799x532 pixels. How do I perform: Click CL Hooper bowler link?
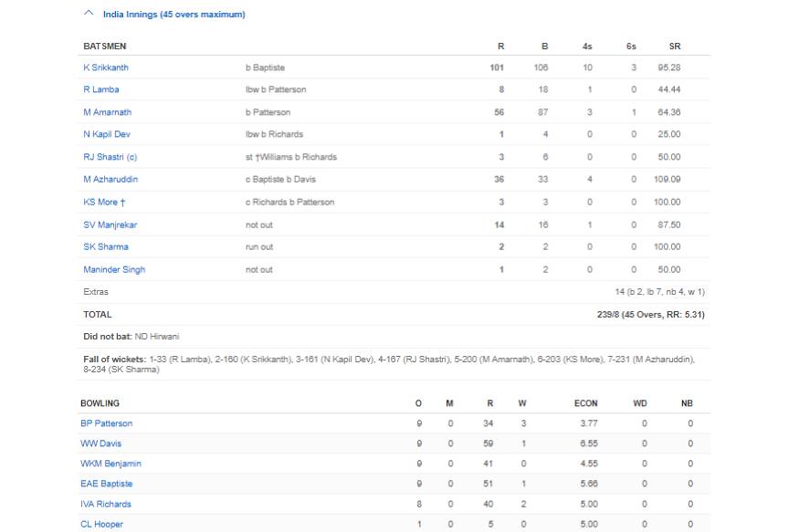[102, 524]
